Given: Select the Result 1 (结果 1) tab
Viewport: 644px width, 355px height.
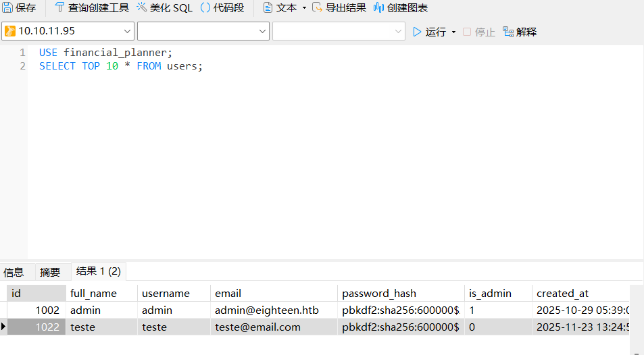Looking at the screenshot, I should [x=98, y=271].
